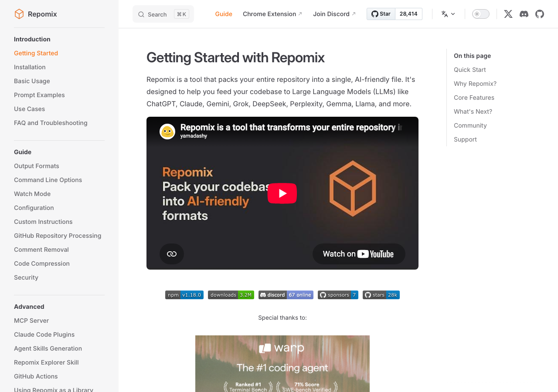558x392 pixels.
Task: Click the GitHub Star button
Action: 381,14
